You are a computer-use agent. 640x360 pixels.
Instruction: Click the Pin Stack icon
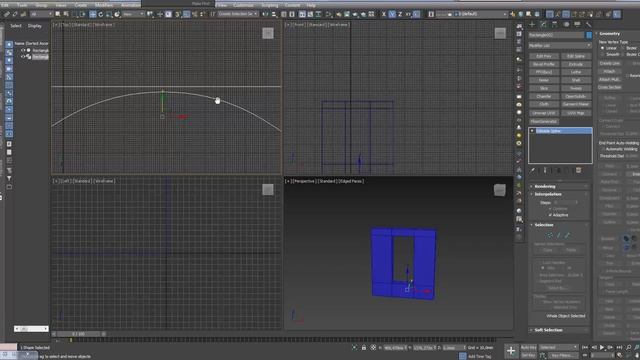533,170
